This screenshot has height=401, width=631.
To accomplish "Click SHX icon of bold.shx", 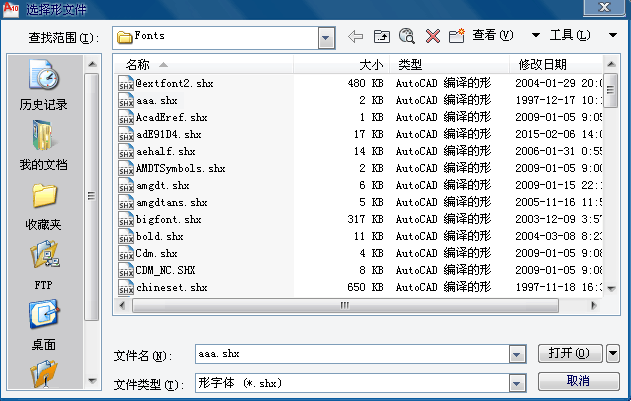I will click(126, 236).
